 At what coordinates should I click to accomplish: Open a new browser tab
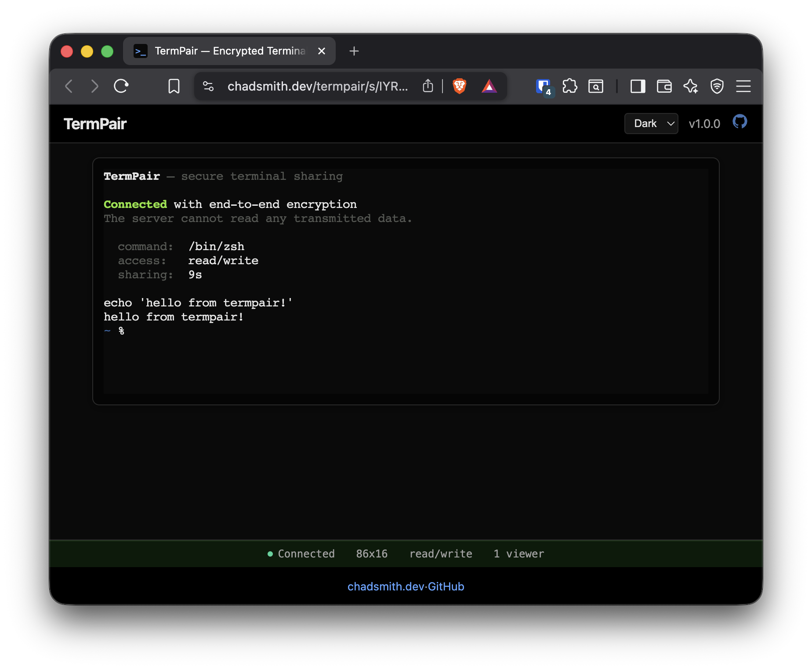pos(354,51)
